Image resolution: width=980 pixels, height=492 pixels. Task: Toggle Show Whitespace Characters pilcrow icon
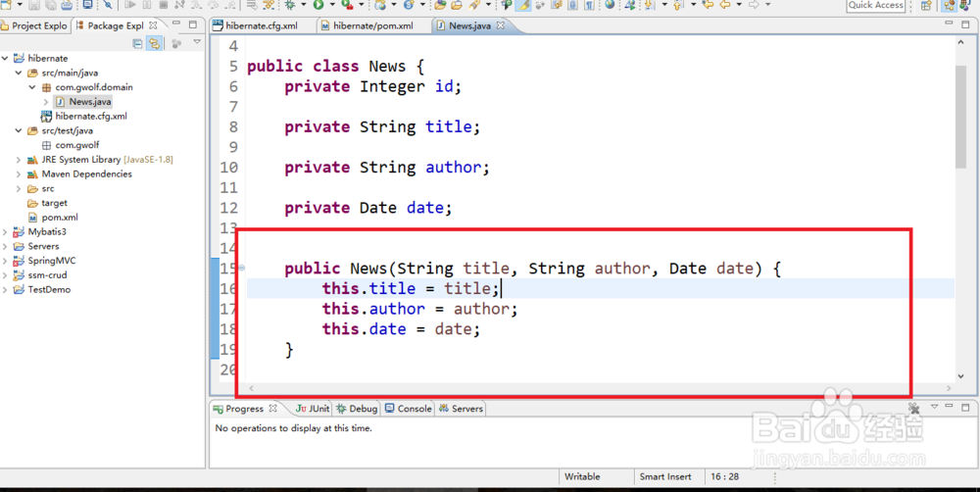tap(589, 5)
